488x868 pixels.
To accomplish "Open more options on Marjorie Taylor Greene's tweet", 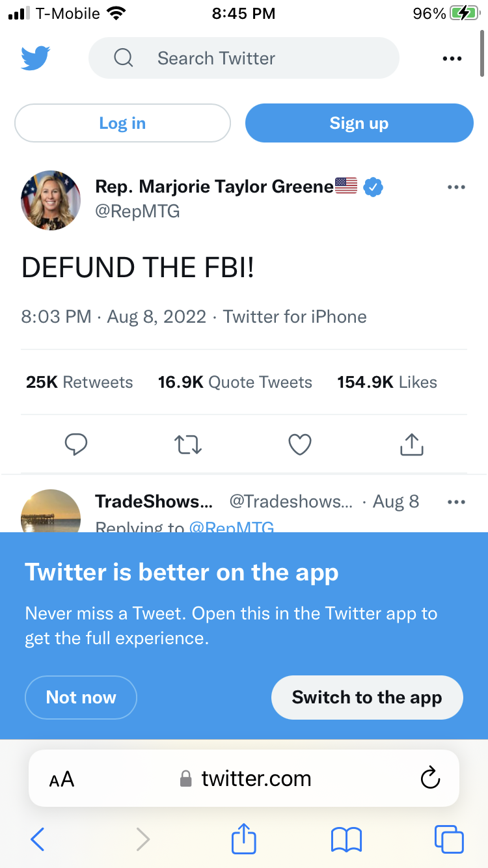I will [x=457, y=187].
